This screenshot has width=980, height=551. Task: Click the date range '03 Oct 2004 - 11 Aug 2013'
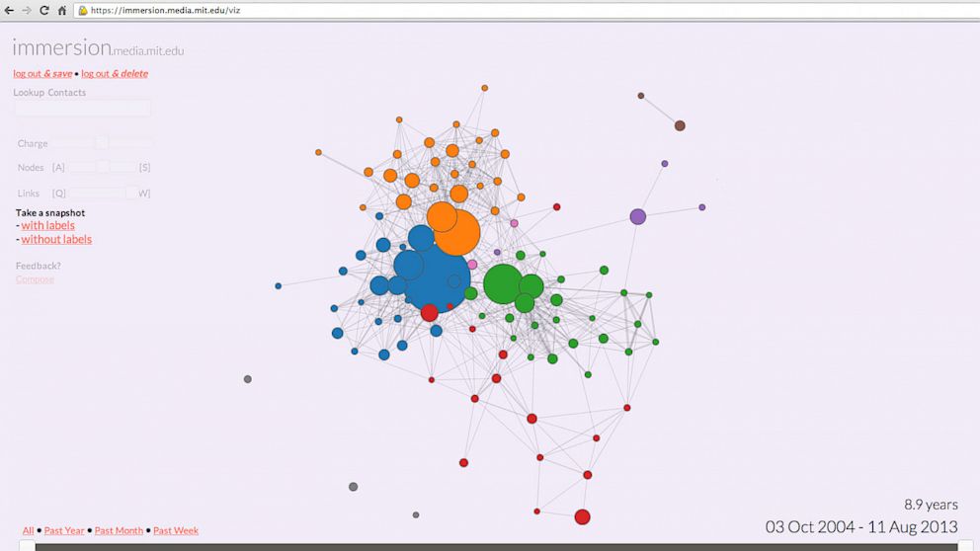(x=861, y=526)
